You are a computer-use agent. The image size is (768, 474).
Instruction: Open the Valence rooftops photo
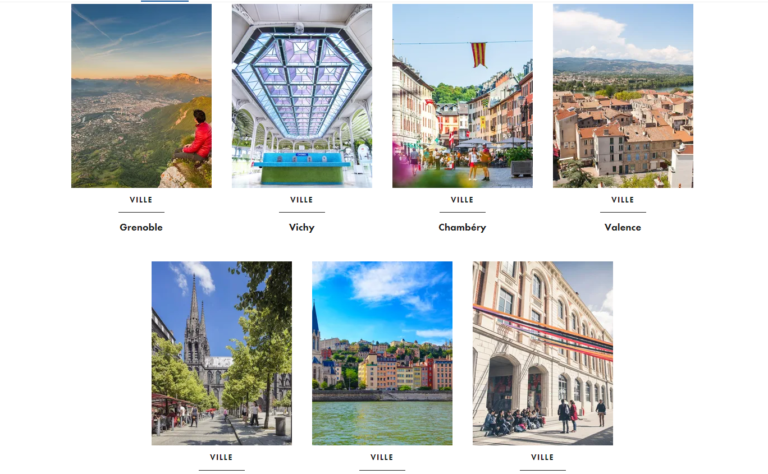(x=623, y=96)
